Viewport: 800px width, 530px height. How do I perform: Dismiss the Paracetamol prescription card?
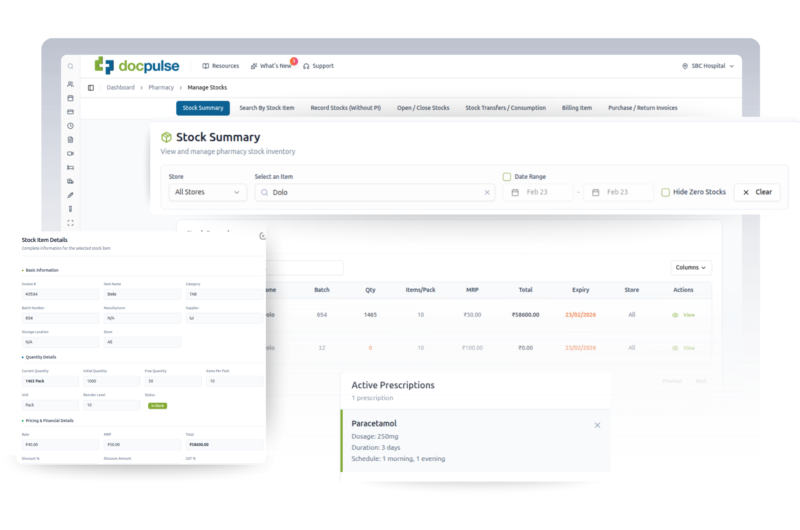click(x=597, y=425)
